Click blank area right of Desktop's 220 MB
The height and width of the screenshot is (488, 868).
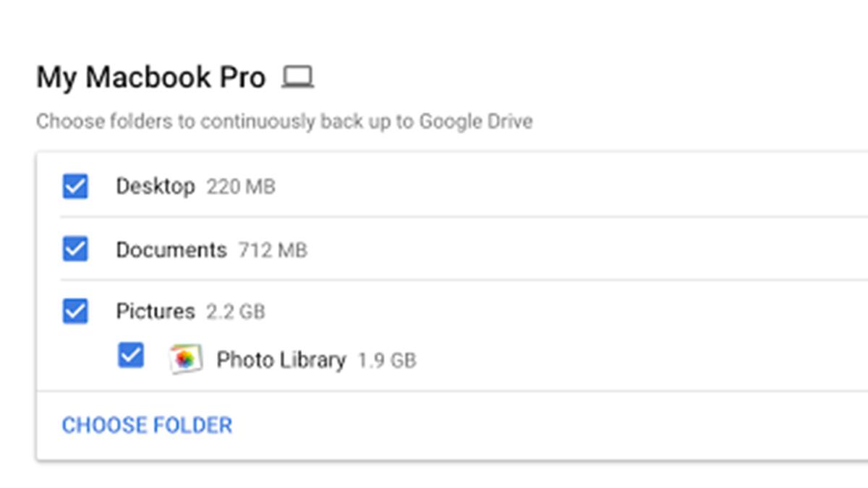[542, 187]
